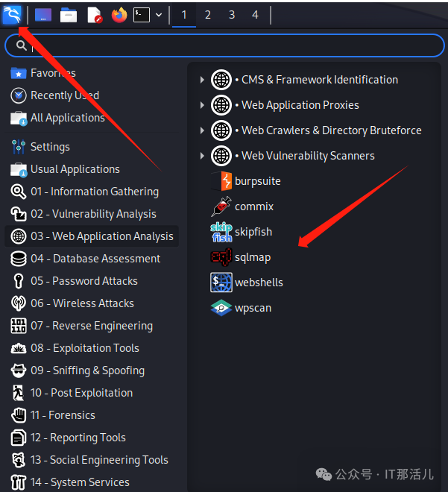Open Recently Used category
Image resolution: width=448 pixels, height=492 pixels.
click(x=92, y=95)
